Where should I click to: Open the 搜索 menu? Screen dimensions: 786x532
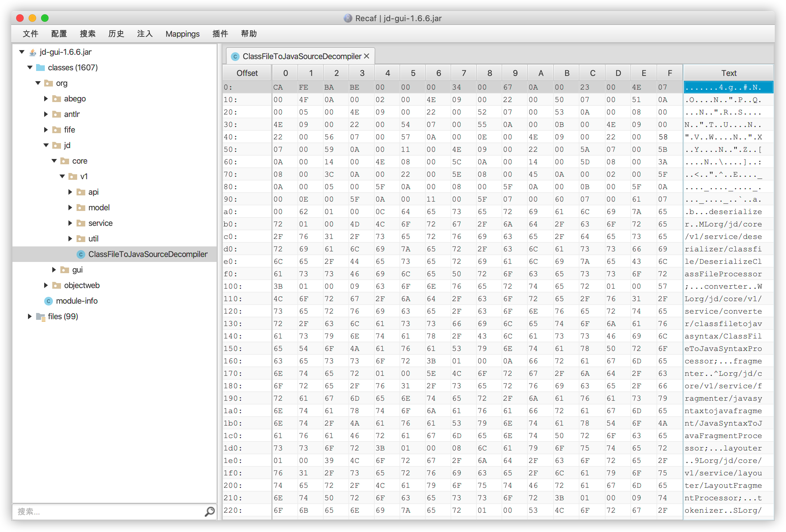[x=87, y=34]
